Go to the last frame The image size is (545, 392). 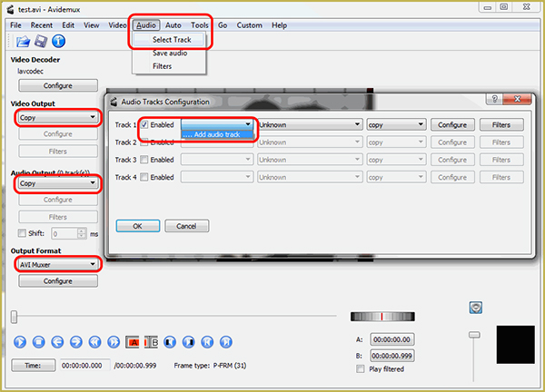226,342
